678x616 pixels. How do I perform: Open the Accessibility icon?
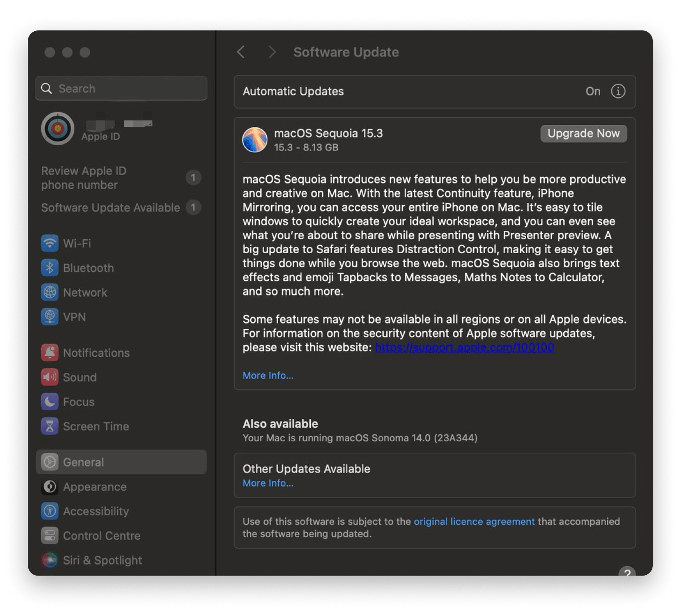click(50, 511)
